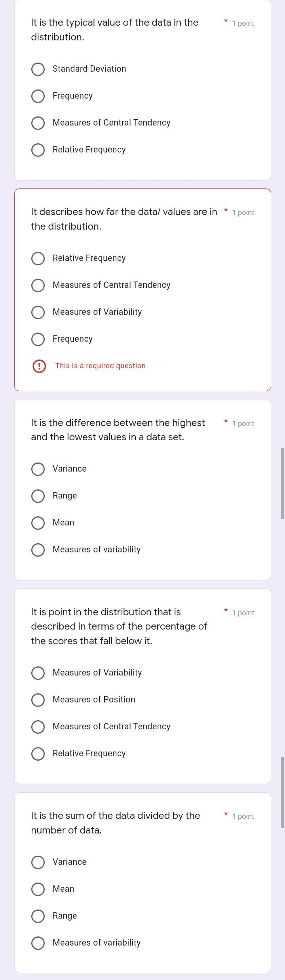
Task: Choose "Measures of Central Tendency" for typical value question
Action: (x=38, y=123)
